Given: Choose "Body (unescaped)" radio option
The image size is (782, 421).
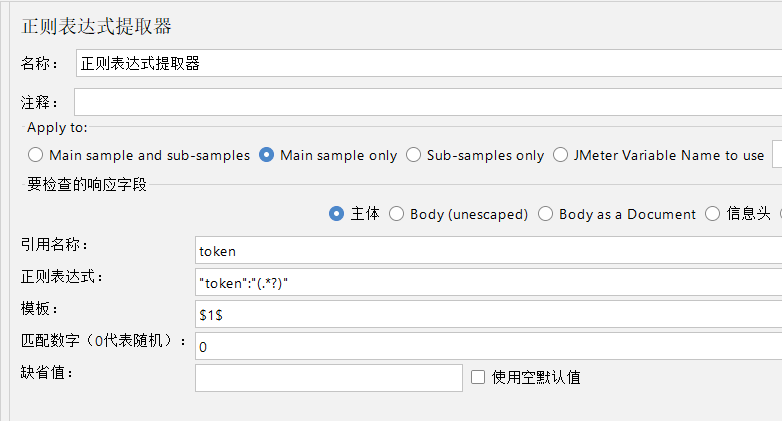Looking at the screenshot, I should point(397,213).
